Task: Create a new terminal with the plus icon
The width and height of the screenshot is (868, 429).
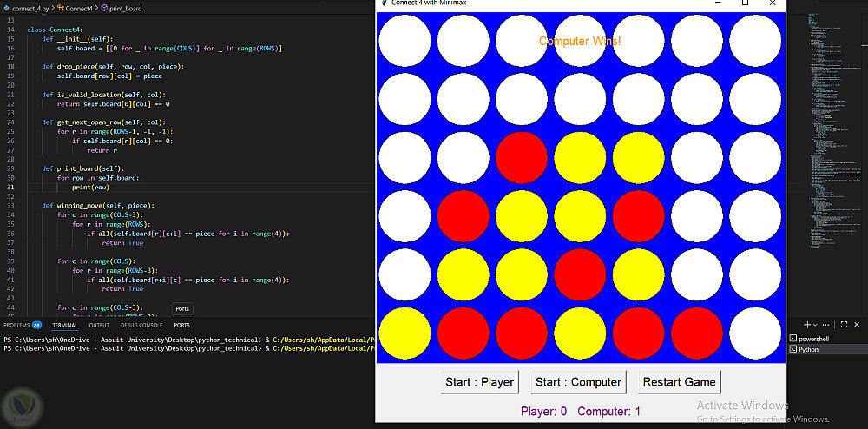Action: 806,325
